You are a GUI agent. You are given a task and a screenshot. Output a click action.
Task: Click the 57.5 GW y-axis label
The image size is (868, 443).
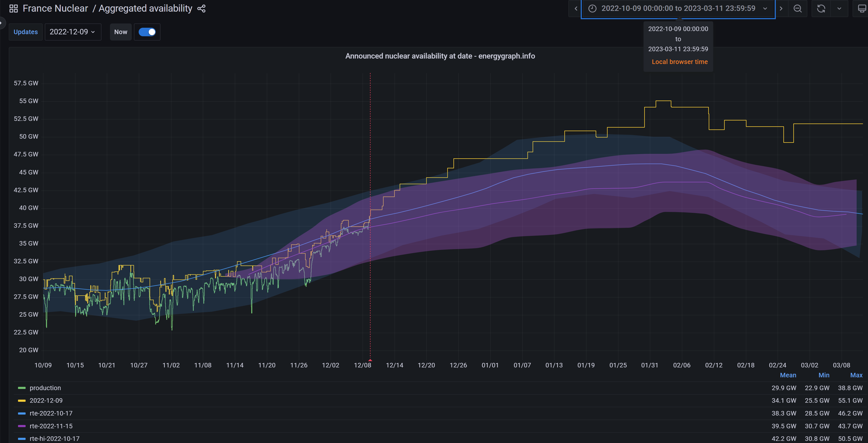click(x=26, y=83)
